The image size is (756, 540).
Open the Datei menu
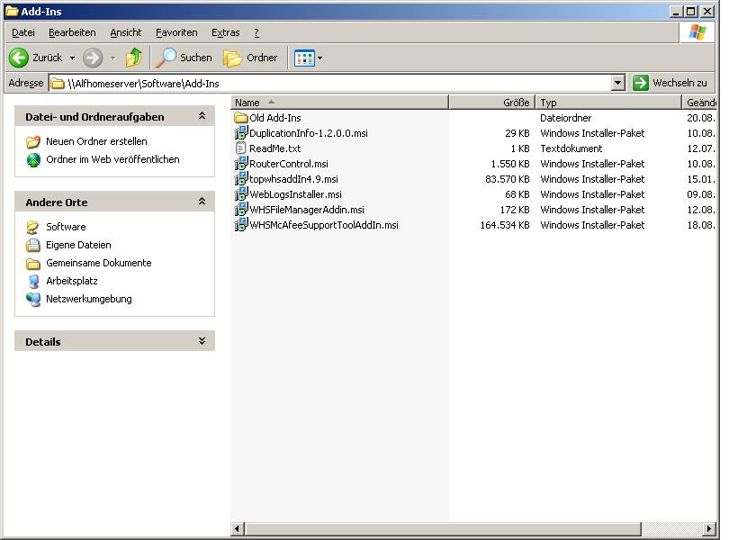[23, 32]
